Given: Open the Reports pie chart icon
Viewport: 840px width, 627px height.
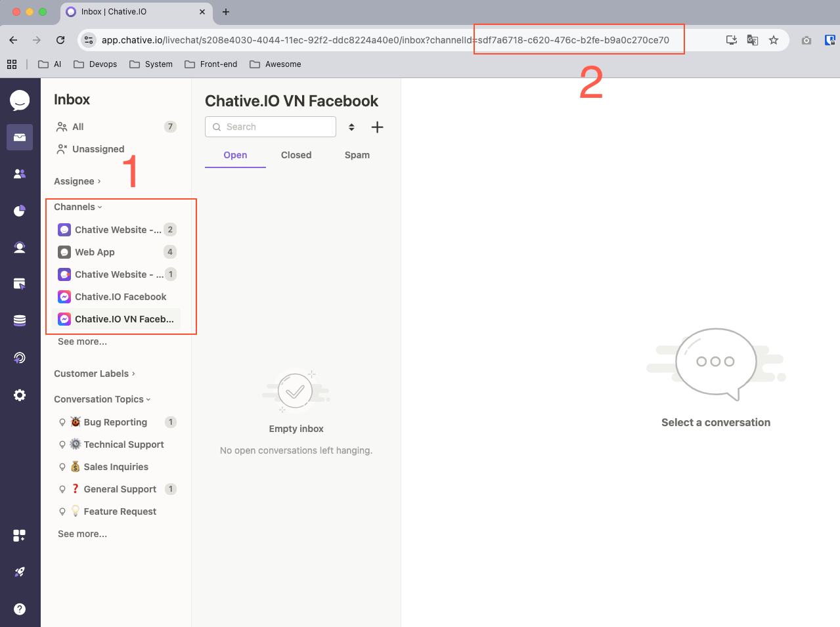Looking at the screenshot, I should coord(20,211).
